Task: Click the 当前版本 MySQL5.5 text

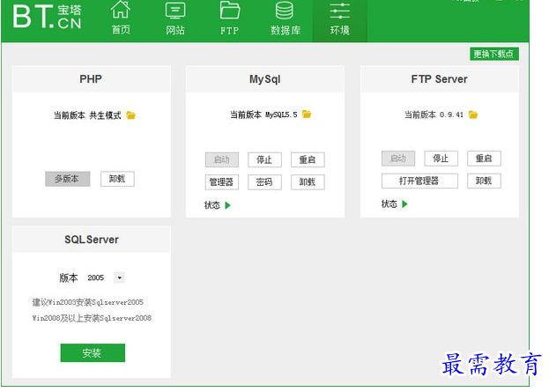Action: pos(263,115)
